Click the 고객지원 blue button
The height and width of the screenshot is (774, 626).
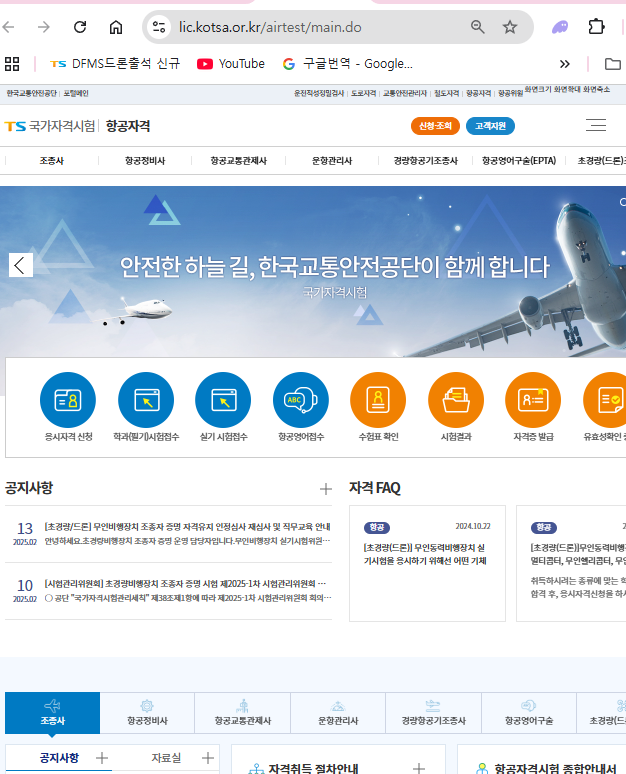[490, 126]
